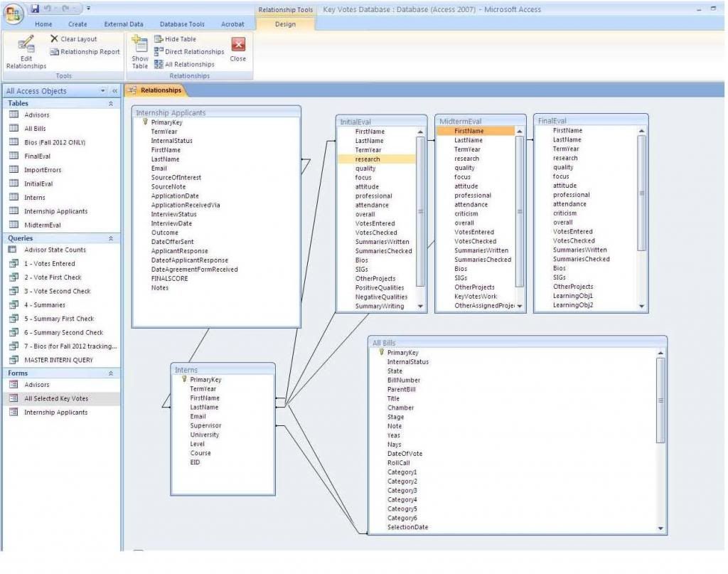Click the Edit Relationships icon
The width and height of the screenshot is (728, 574).
click(26, 45)
